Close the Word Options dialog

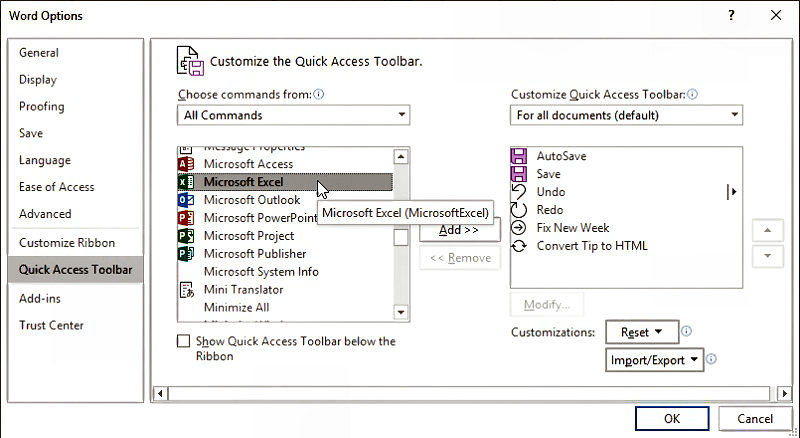pyautogui.click(x=776, y=15)
